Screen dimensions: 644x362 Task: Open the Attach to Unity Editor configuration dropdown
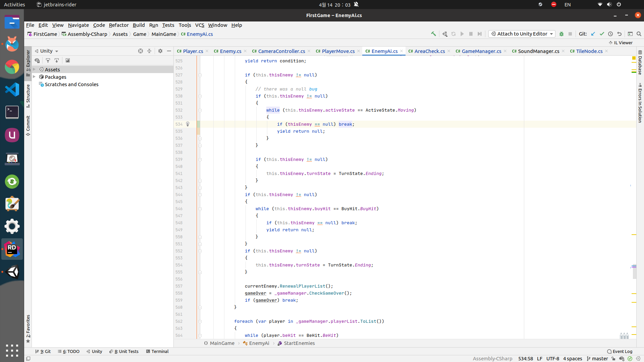pos(522,34)
